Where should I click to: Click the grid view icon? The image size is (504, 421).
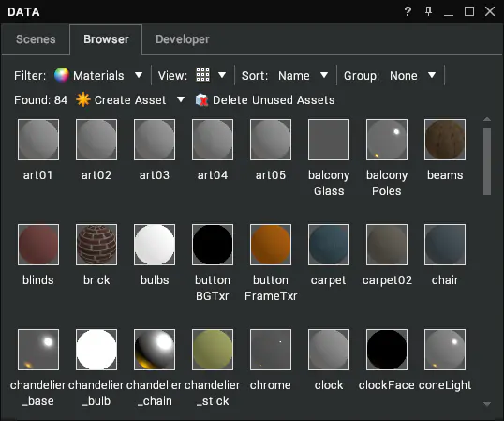(x=203, y=75)
